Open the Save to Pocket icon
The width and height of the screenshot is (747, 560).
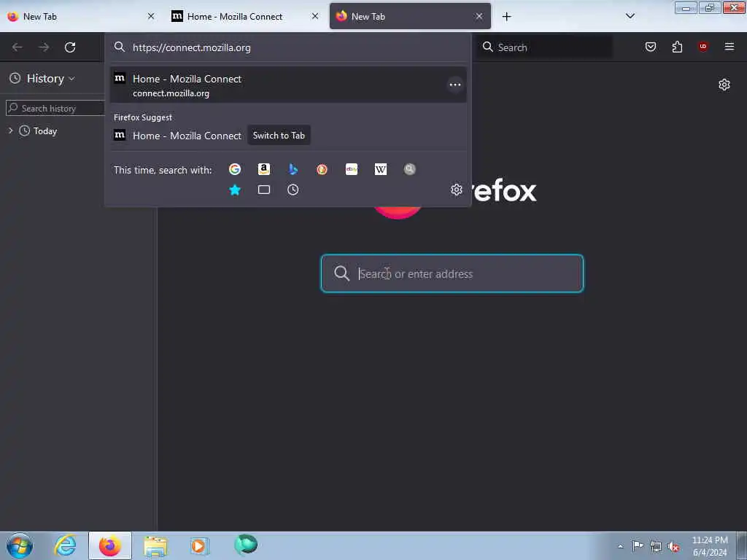click(x=651, y=47)
